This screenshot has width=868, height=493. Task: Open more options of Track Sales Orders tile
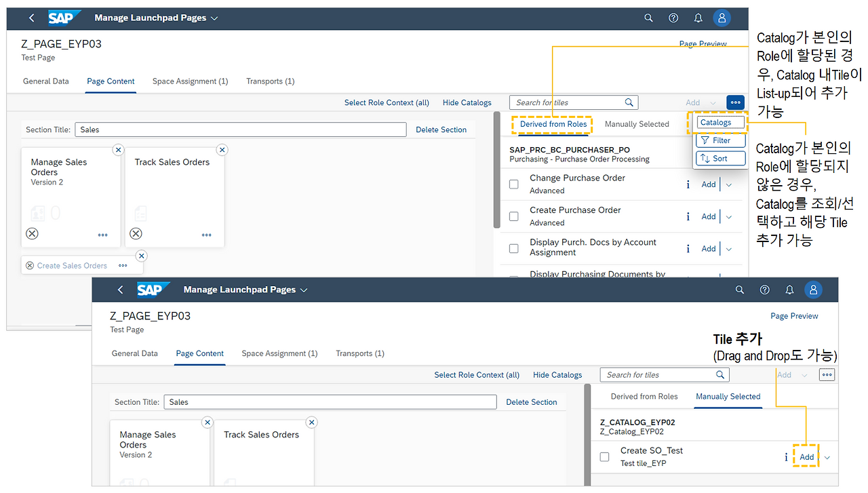206,235
